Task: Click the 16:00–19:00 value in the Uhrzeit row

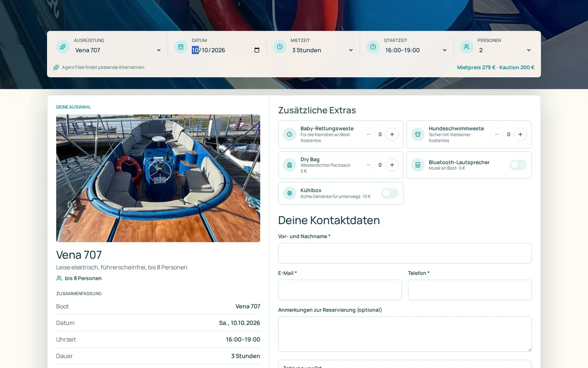Action: point(243,339)
